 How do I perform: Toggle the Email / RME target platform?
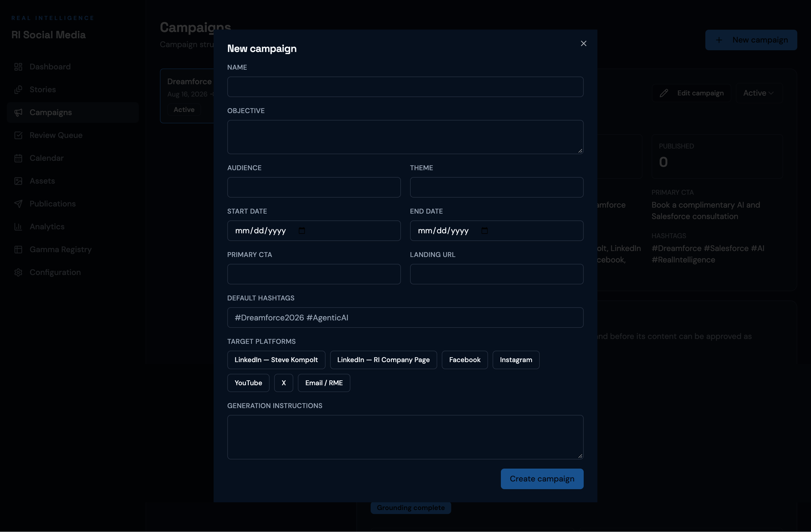(324, 383)
